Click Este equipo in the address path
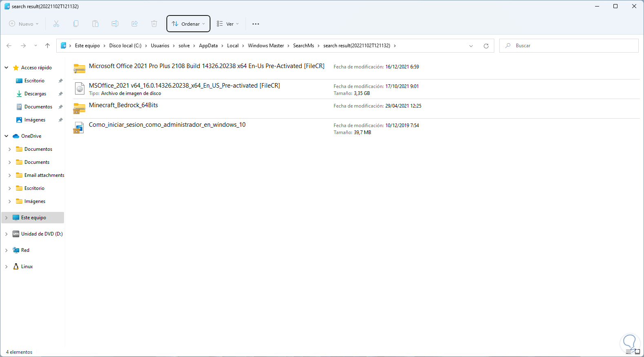The height and width of the screenshot is (357, 644). coord(87,46)
